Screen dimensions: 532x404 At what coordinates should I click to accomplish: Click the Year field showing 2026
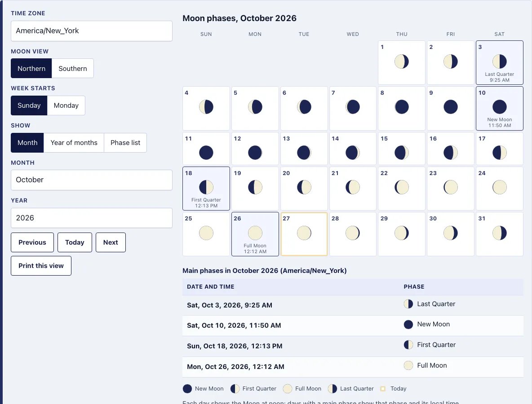coord(92,218)
